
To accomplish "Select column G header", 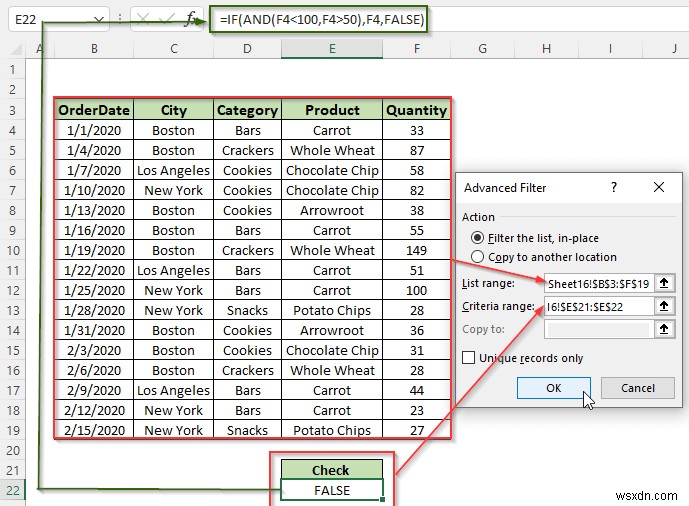I will (x=482, y=49).
